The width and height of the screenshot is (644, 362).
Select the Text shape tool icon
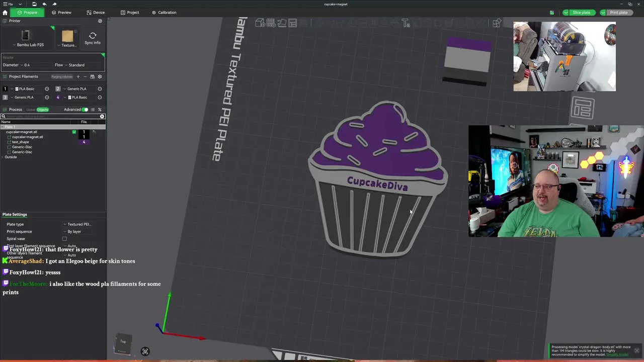point(406,23)
